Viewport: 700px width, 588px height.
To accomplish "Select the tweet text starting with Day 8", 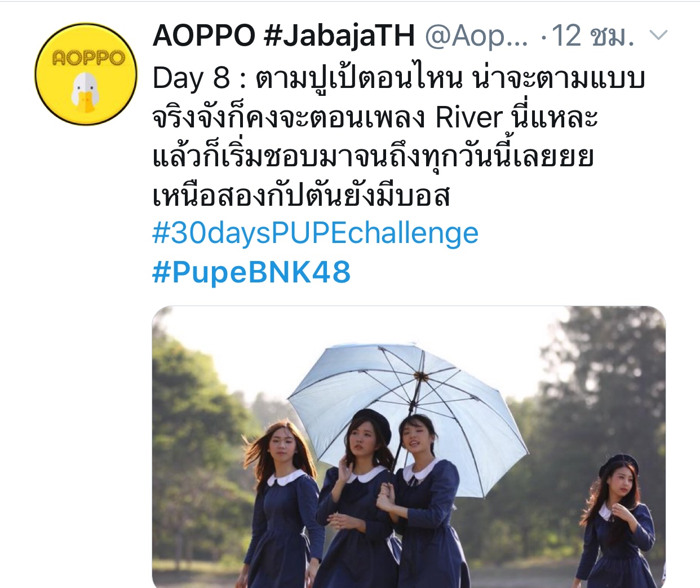I will pos(398,137).
